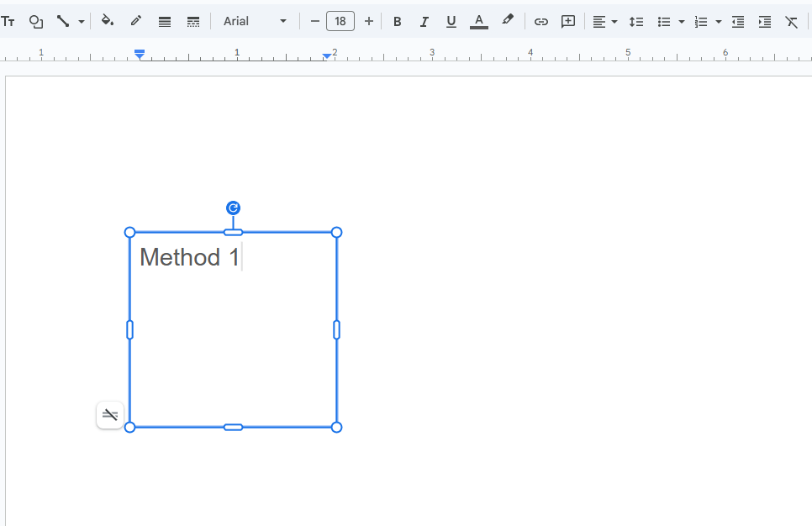Image resolution: width=812 pixels, height=526 pixels.
Task: Open the border dash style options
Action: pos(193,22)
